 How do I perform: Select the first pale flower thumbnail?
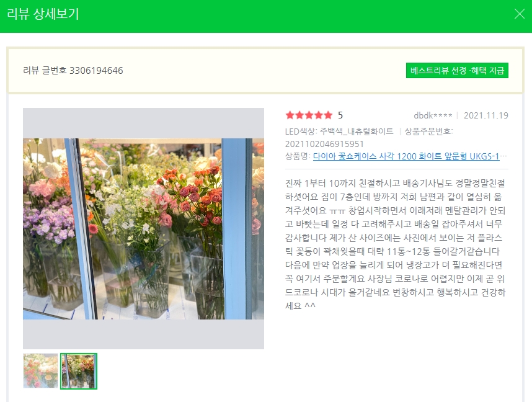40,371
